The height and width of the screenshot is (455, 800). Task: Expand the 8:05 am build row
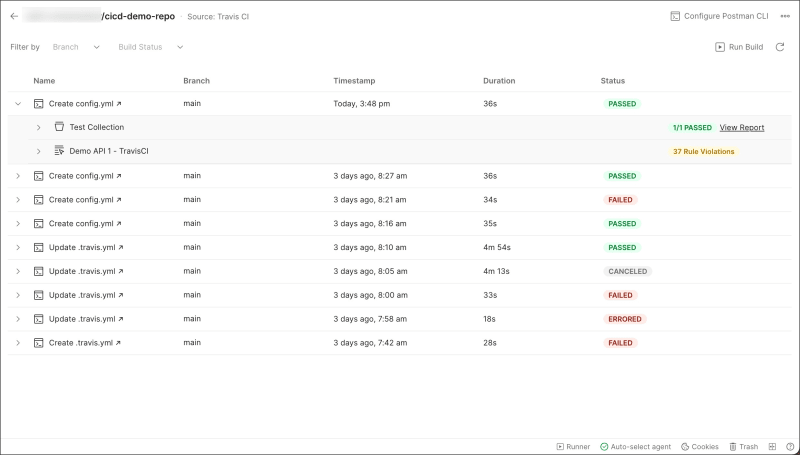pos(18,271)
